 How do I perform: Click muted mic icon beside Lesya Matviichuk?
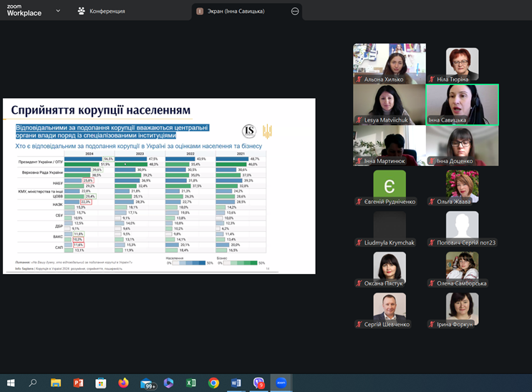tap(359, 120)
